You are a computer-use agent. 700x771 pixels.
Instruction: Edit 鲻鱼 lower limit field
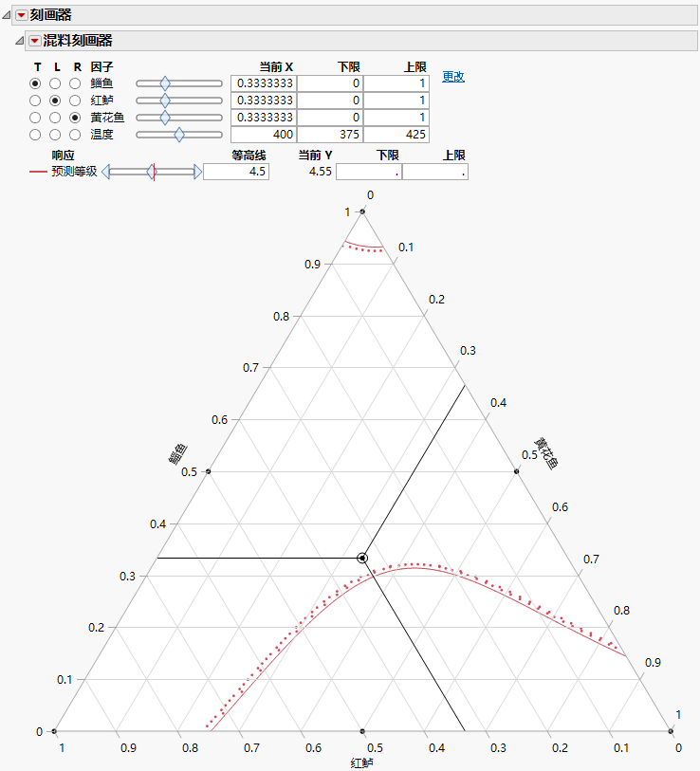[x=330, y=83]
